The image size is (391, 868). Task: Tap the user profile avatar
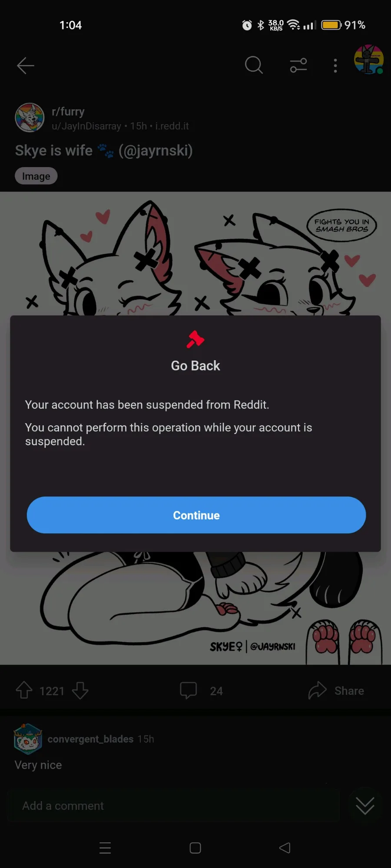pyautogui.click(x=368, y=60)
